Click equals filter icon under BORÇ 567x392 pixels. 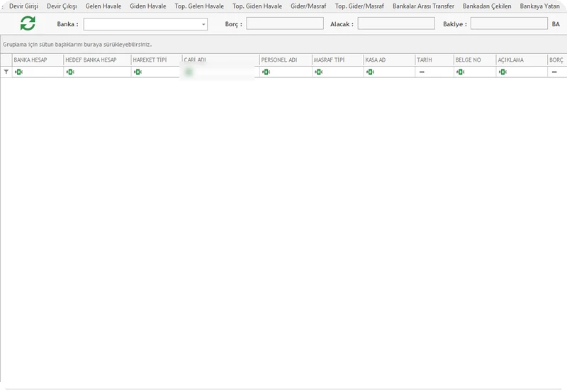click(554, 72)
